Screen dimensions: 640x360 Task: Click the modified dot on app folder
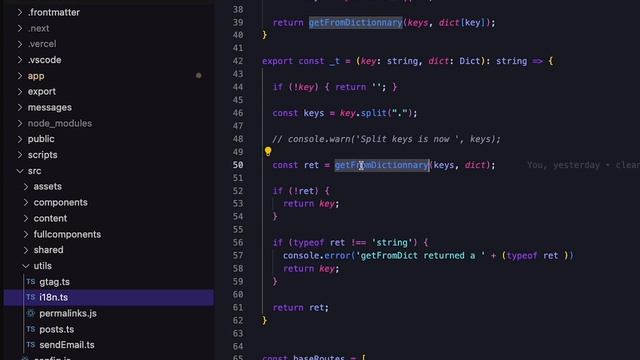click(198, 76)
